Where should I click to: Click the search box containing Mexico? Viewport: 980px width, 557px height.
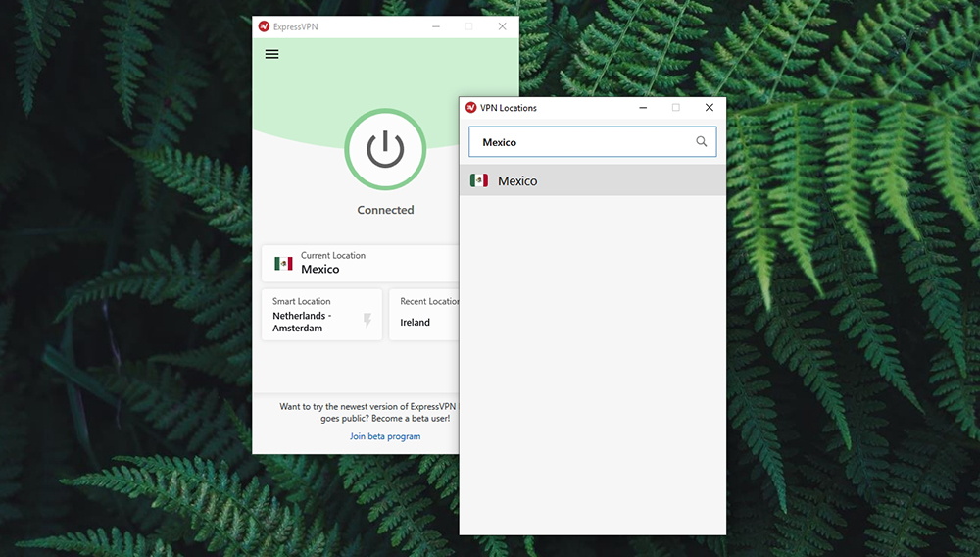pos(593,142)
